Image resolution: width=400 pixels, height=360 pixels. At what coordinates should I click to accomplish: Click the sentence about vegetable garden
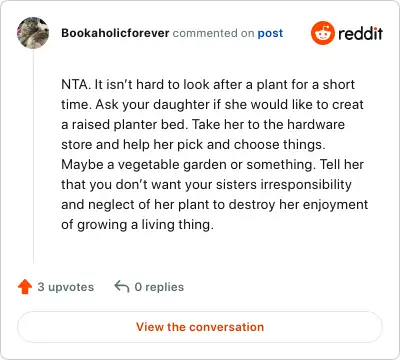click(188, 165)
